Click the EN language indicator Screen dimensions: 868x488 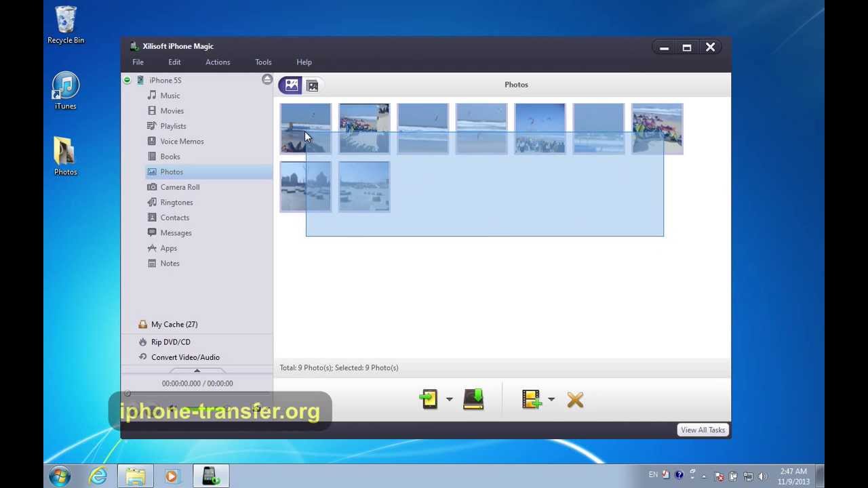point(653,475)
